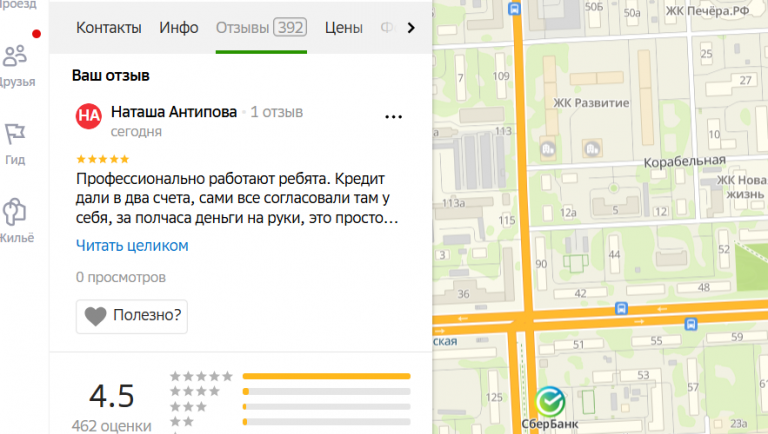
Task: Click left building icon in ЖК Развитие
Action: pos(548,148)
